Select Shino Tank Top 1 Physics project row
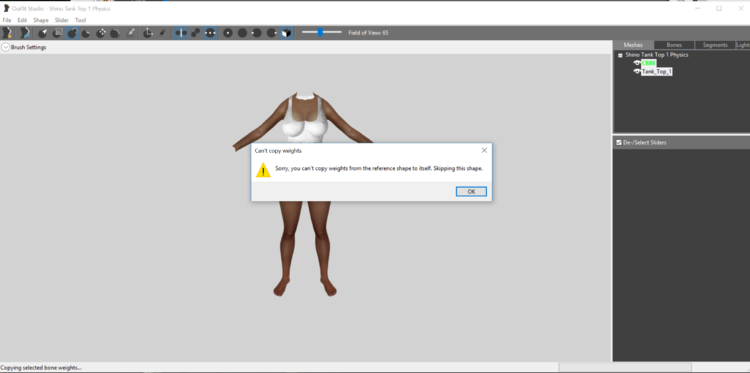Viewport: 750px width, 373px height. pyautogui.click(x=657, y=55)
